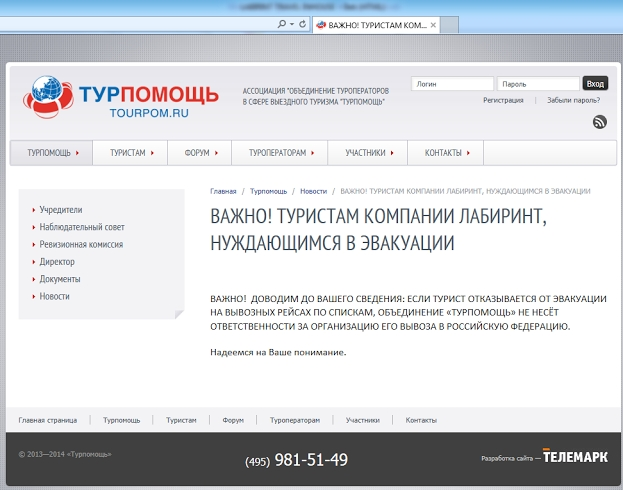Expand the red arrow next to ТУРПОМОЩЬ
This screenshot has width=623, height=490.
[77, 153]
